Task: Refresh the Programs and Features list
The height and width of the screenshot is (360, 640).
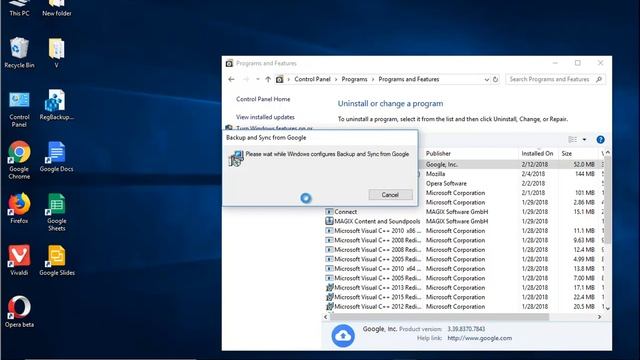Action: pos(495,79)
